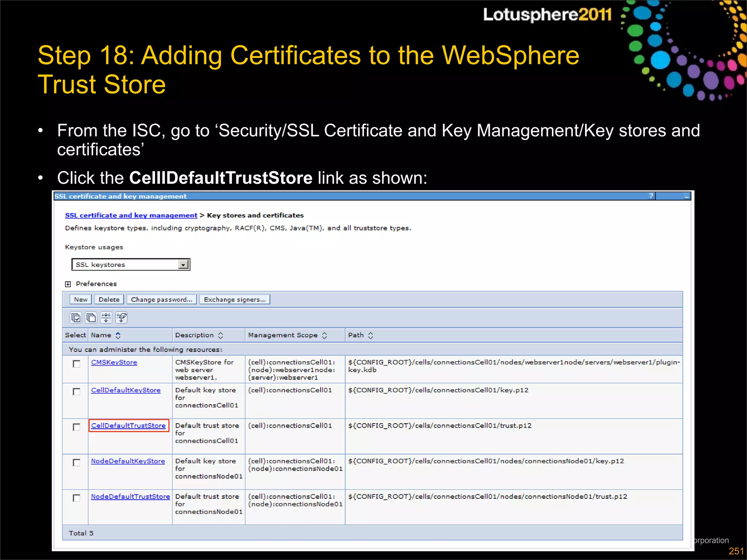Viewport: 747px width, 560px height.
Task: Sort by Path column arrows
Action: click(371, 335)
